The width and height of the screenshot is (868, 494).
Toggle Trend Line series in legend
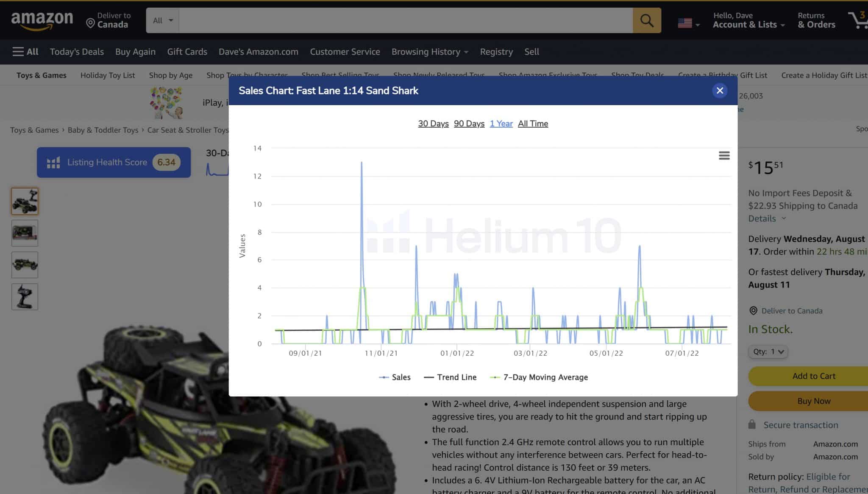[x=450, y=377]
